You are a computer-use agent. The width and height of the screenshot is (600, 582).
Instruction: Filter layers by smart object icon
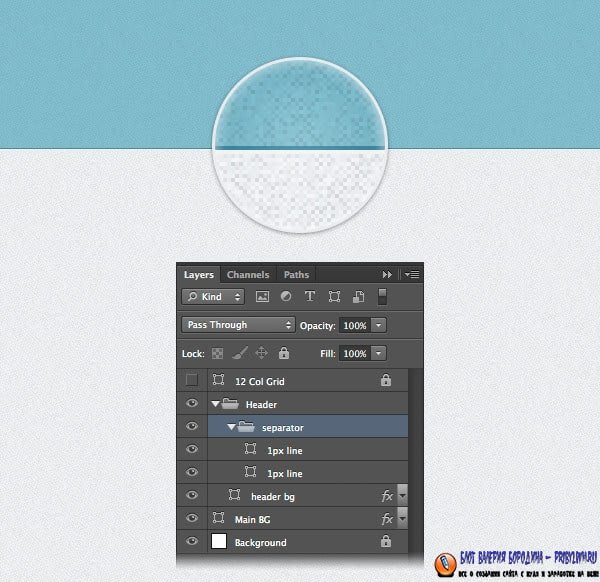click(x=359, y=297)
